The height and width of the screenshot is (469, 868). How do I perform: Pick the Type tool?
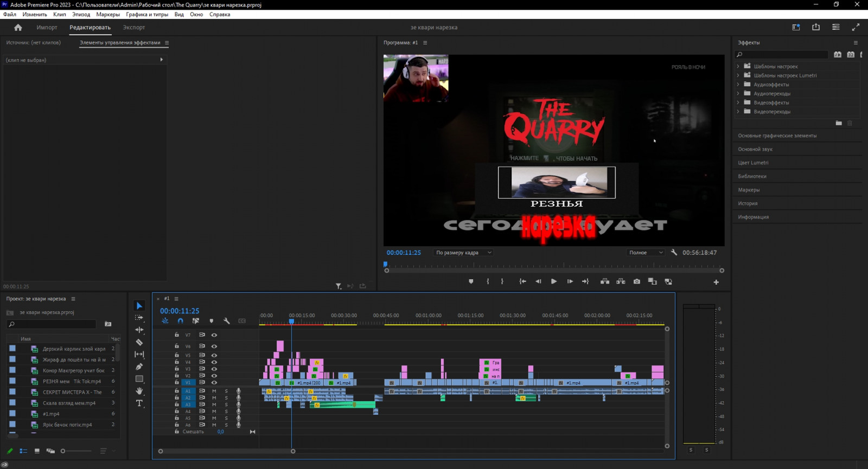tap(139, 403)
